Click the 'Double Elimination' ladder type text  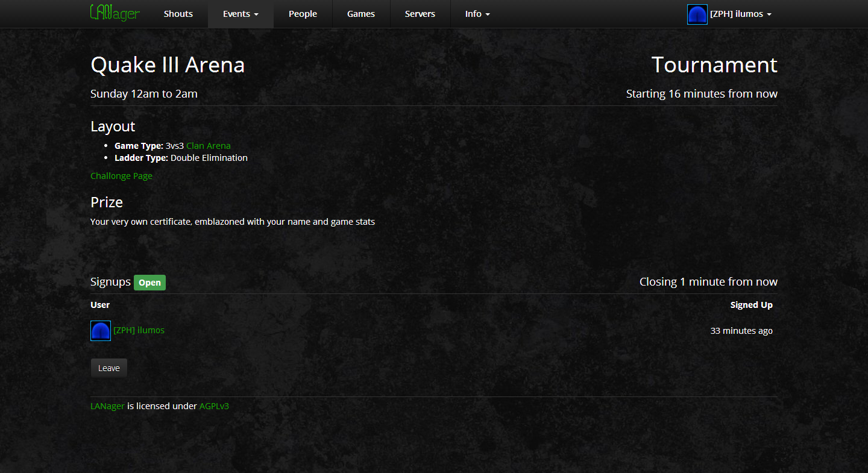[209, 158]
